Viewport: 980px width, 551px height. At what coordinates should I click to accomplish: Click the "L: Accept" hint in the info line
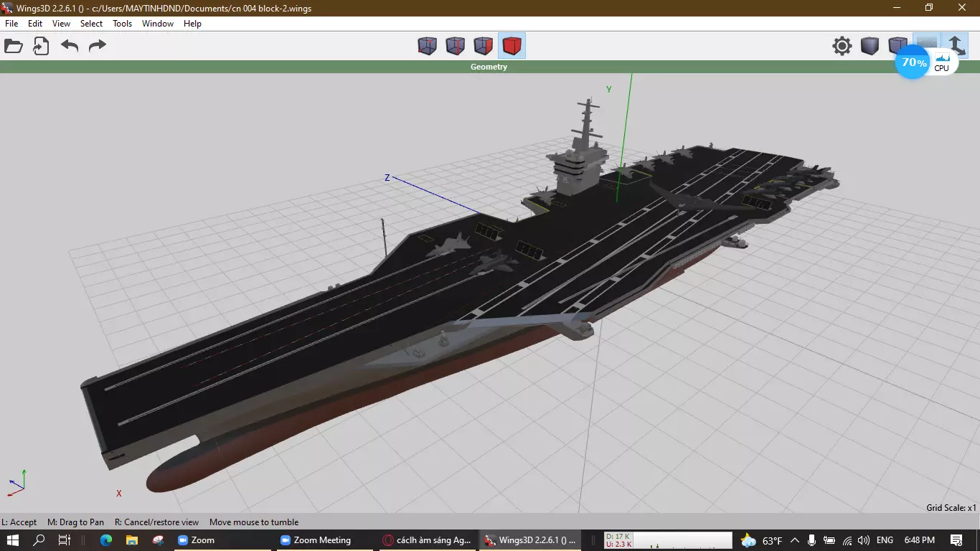(19, 522)
